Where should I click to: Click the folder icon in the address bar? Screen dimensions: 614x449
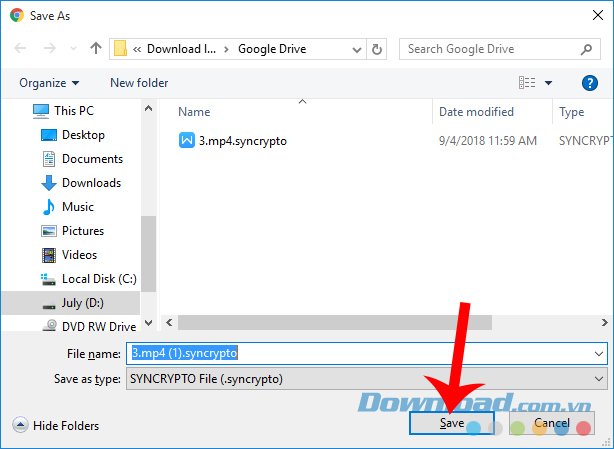coord(120,49)
